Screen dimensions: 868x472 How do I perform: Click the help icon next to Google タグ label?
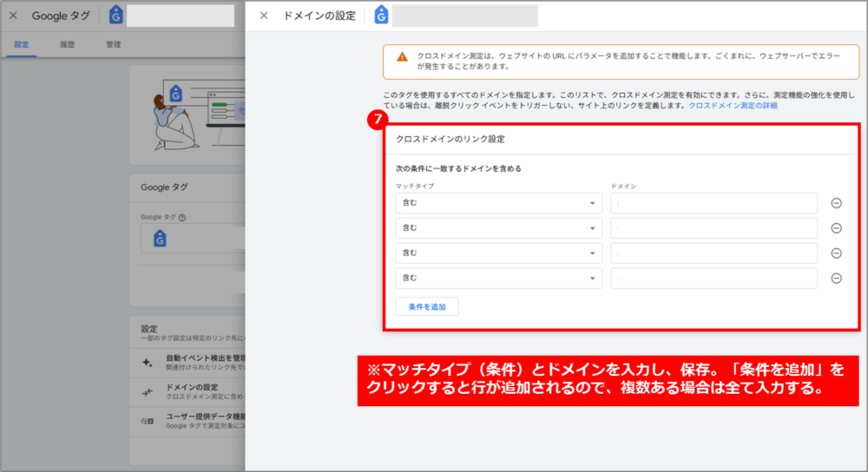point(182,218)
